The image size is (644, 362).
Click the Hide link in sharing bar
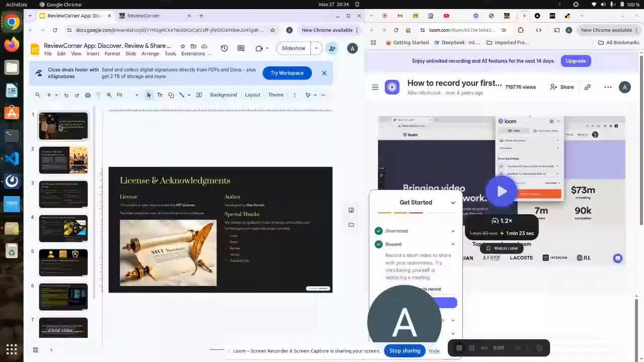point(434,351)
